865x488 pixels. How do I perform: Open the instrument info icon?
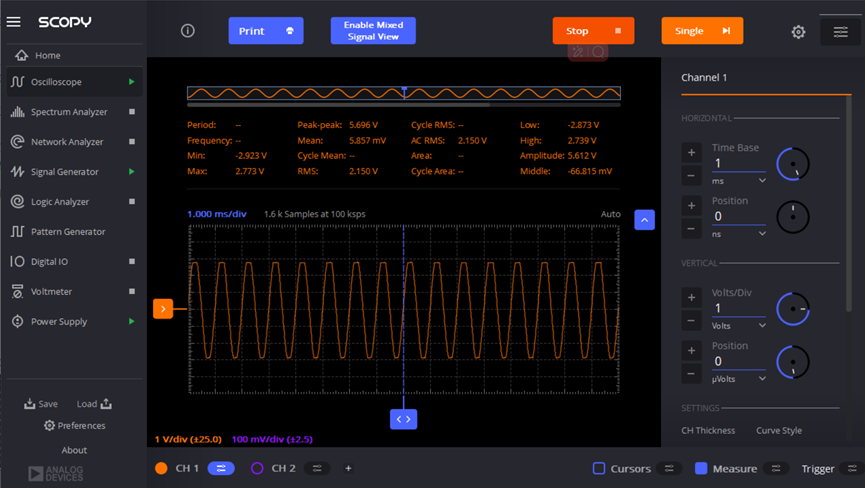188,31
